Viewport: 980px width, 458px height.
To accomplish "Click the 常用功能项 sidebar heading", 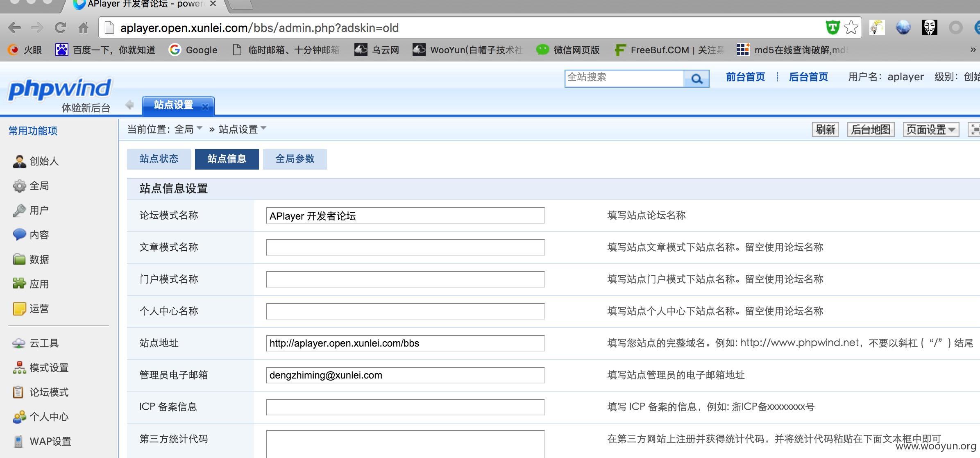I will tap(33, 131).
